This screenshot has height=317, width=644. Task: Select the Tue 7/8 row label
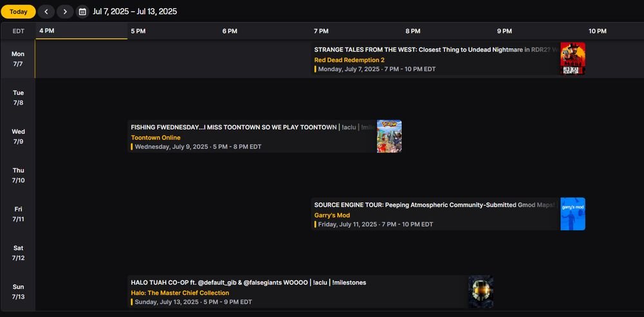pyautogui.click(x=18, y=98)
